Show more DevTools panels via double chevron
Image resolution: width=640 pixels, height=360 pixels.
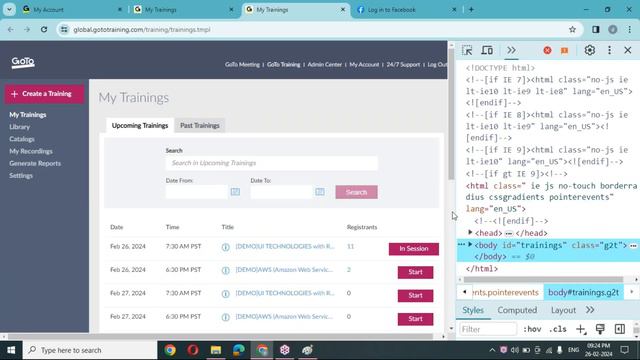[x=511, y=50]
